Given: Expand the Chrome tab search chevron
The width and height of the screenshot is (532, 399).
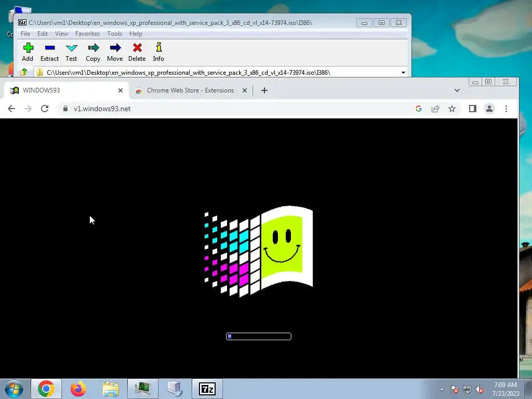Looking at the screenshot, I should click(457, 90).
